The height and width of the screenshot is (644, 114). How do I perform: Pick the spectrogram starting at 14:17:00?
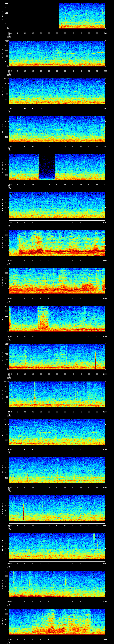(57, 508)
